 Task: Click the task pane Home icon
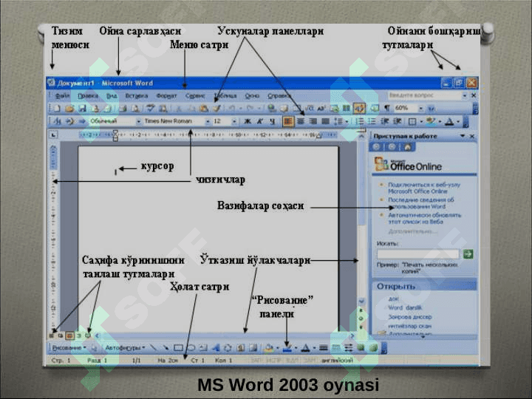(x=407, y=147)
